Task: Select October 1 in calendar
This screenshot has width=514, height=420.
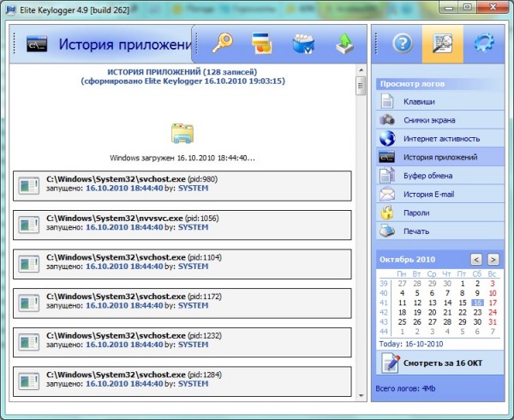Action: (463, 283)
